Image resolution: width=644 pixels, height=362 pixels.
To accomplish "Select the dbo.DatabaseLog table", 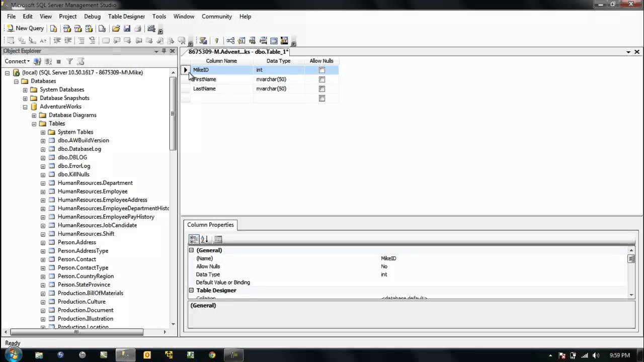I will [x=79, y=149].
